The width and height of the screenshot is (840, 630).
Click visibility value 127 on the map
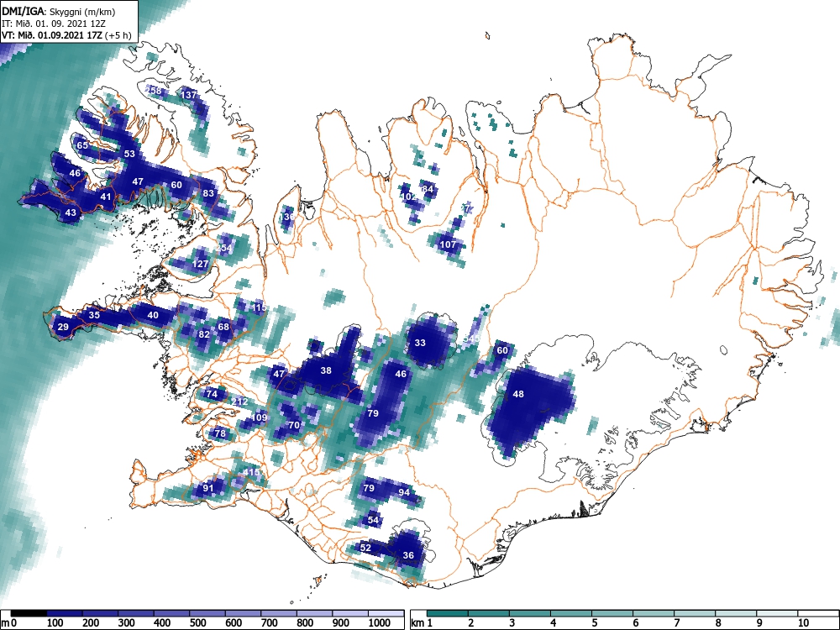(x=201, y=264)
